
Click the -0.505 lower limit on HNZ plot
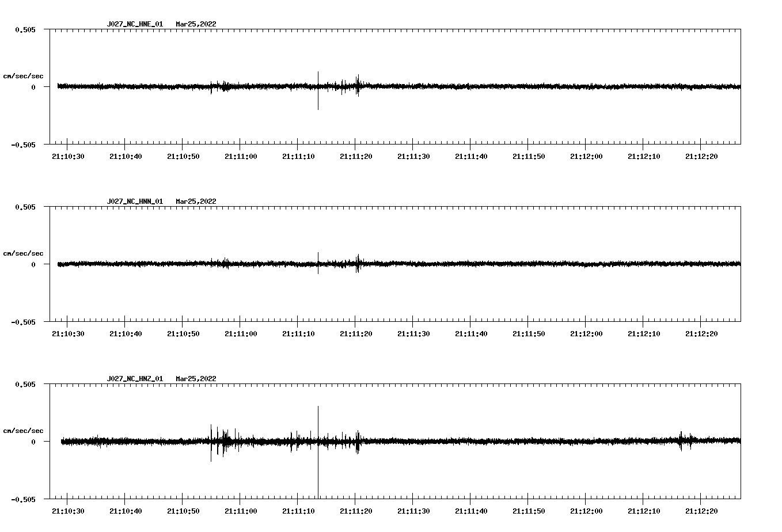pyautogui.click(x=23, y=499)
